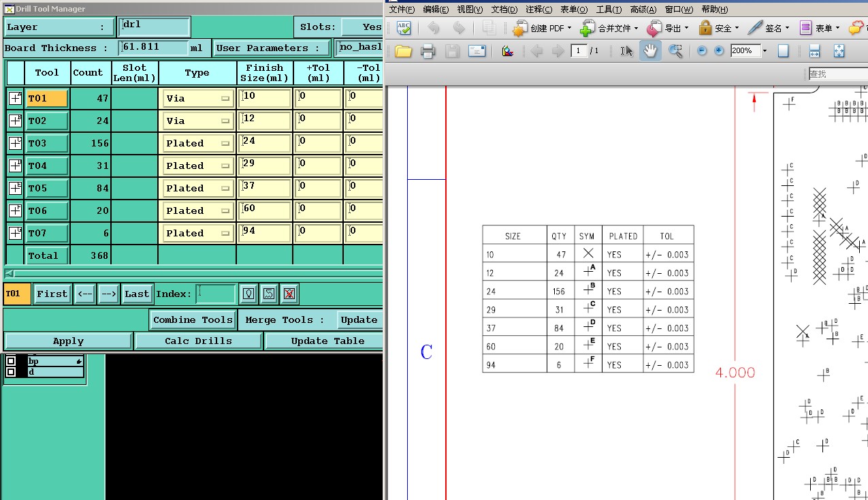Open the Edit (编辑) menu

[436, 10]
